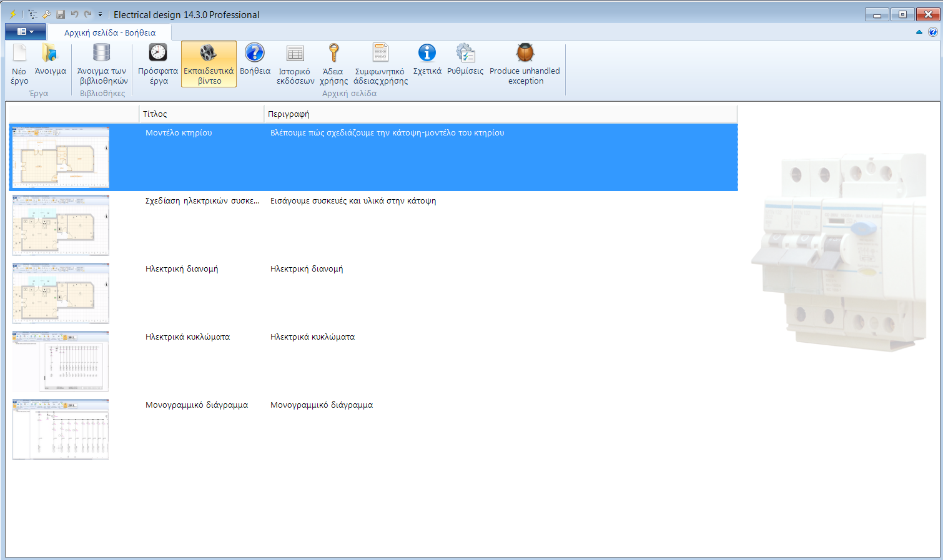Click the help question mark button top right
Image resolution: width=943 pixels, height=560 pixels.
[934, 32]
